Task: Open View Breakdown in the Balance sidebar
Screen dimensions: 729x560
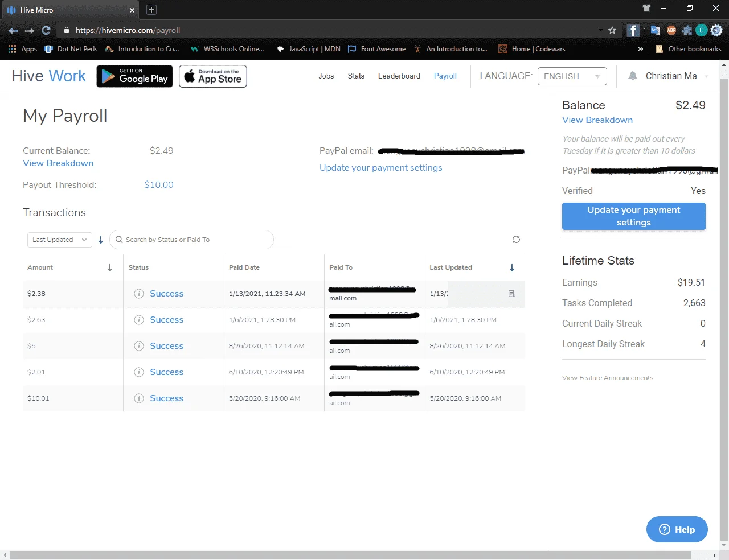Action: 597,120
